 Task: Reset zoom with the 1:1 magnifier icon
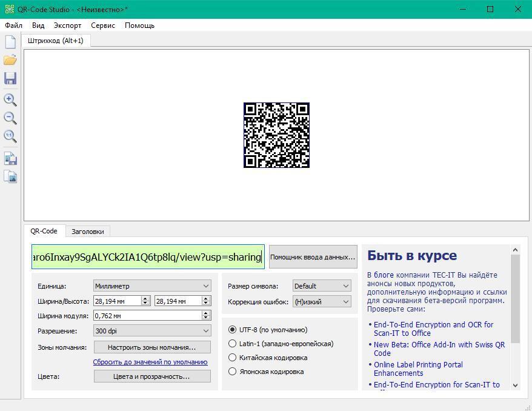click(x=10, y=136)
